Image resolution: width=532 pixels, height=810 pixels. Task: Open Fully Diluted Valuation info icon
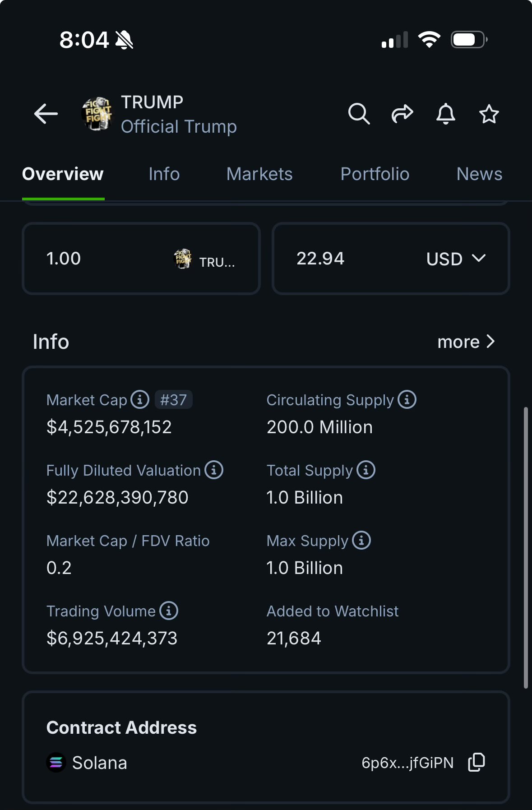point(214,470)
